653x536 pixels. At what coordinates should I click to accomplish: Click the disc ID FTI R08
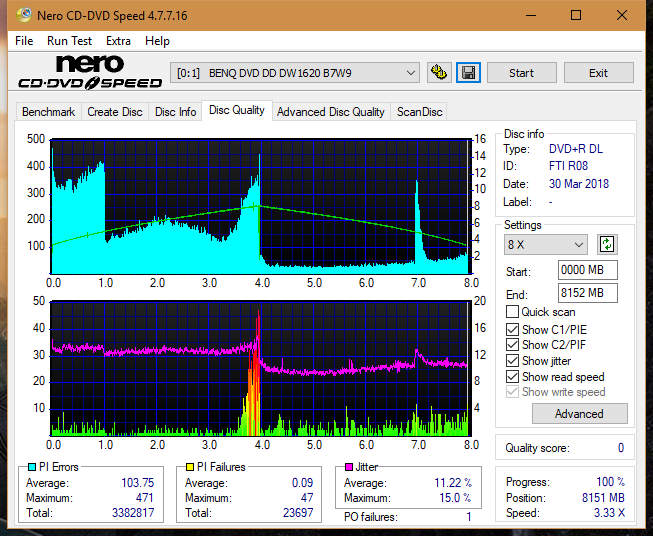tap(568, 166)
